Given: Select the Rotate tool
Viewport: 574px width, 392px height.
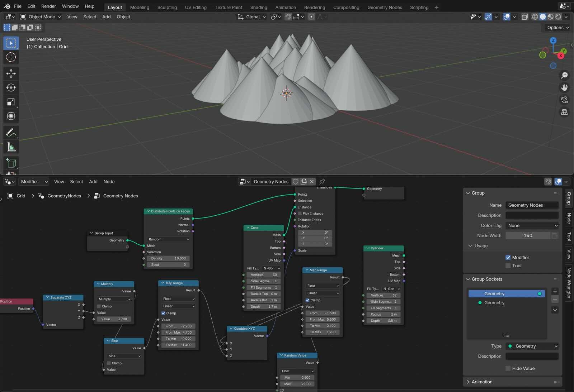Looking at the screenshot, I should 11,88.
